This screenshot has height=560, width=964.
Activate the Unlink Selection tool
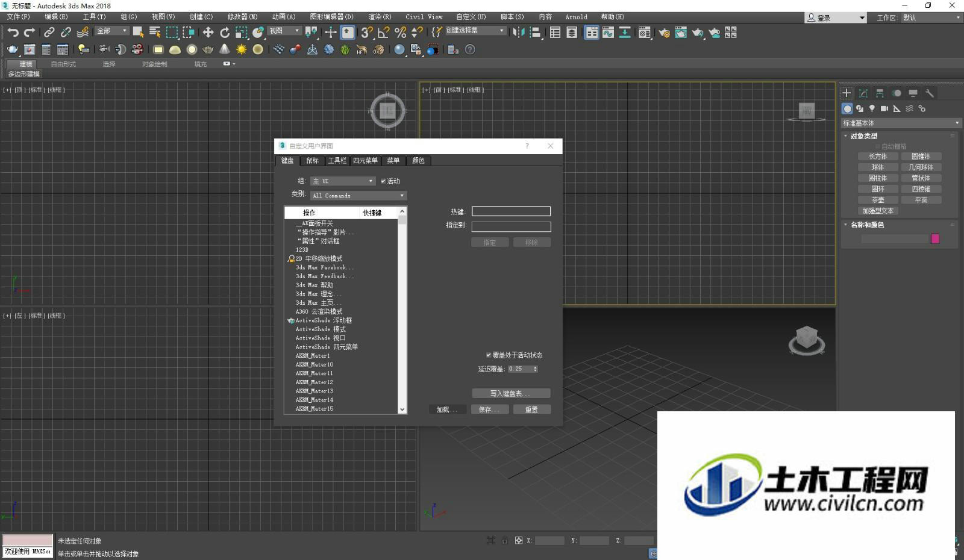click(66, 33)
